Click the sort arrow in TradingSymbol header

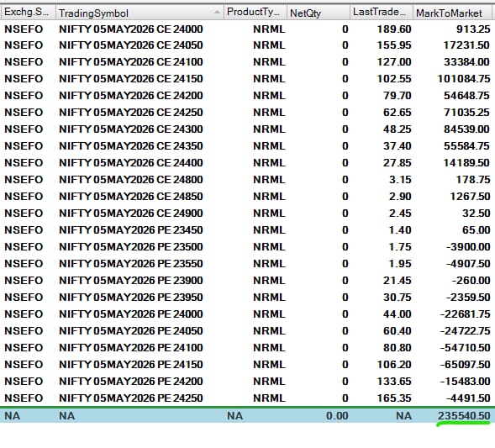click(217, 12)
